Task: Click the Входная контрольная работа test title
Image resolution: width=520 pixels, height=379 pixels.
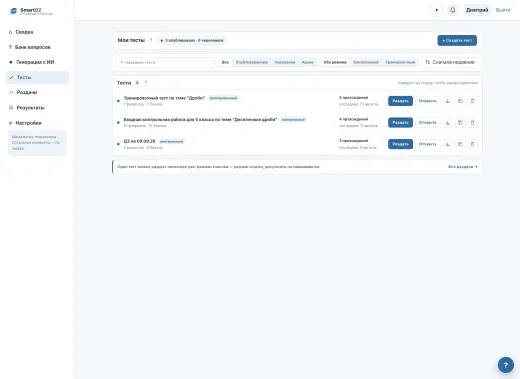Action: (x=200, y=119)
